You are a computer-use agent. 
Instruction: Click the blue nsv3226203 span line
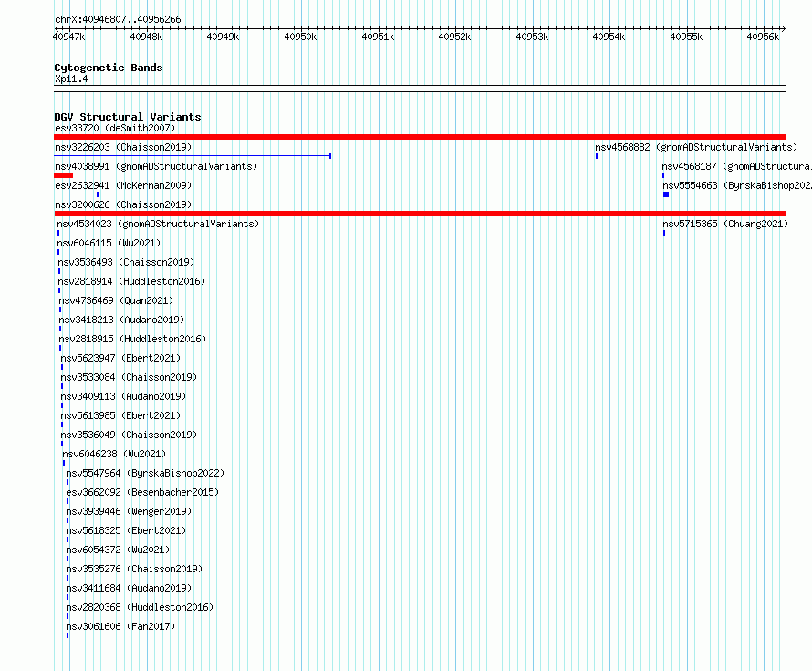point(193,156)
